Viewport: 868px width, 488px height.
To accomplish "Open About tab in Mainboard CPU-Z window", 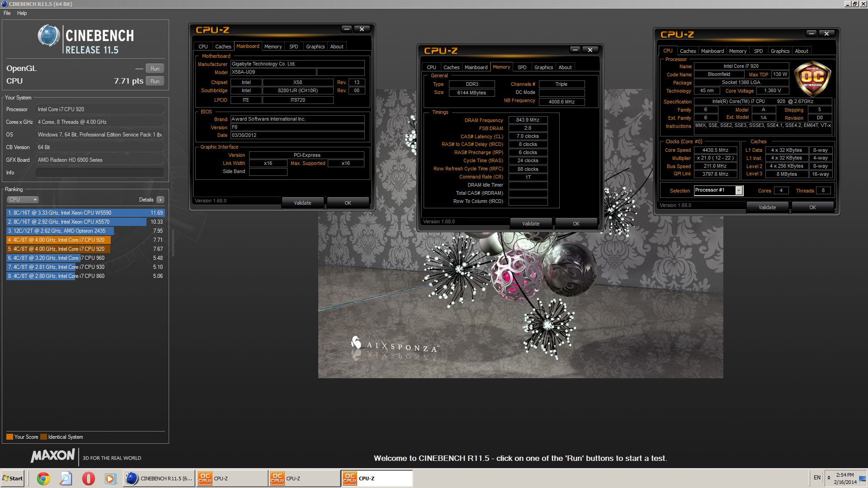I will pos(337,47).
